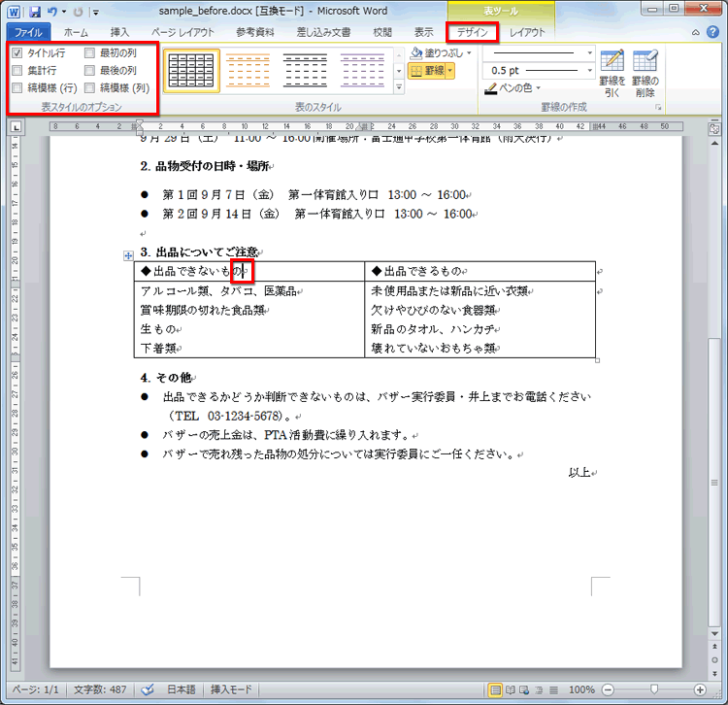Switch to the 参考資料 tab
This screenshot has width=728, height=705.
coord(255,32)
